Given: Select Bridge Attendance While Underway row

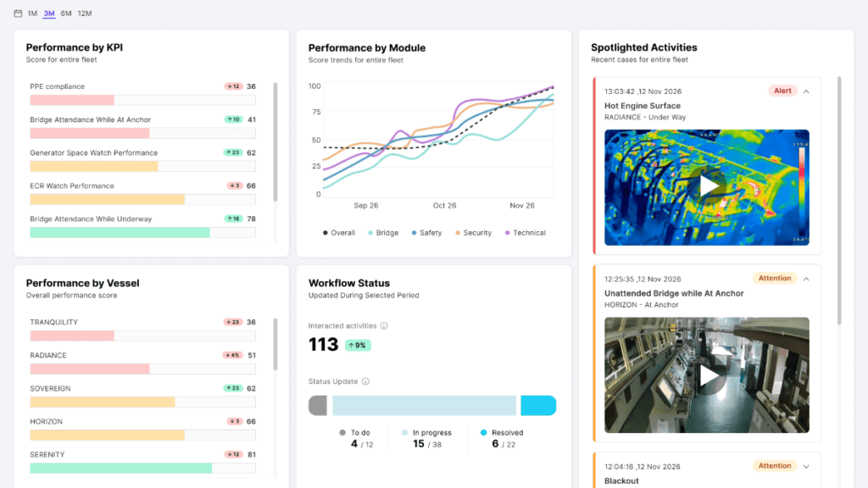Looking at the screenshot, I should (x=142, y=226).
